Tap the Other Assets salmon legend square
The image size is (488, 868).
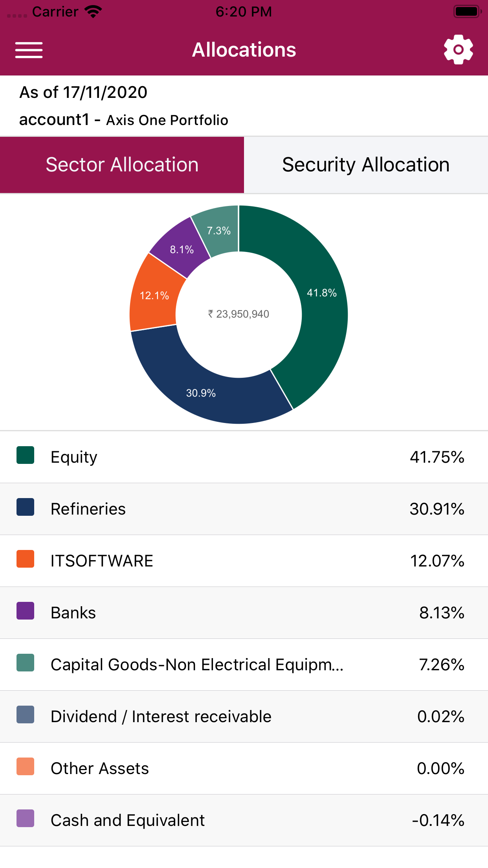coord(26,768)
